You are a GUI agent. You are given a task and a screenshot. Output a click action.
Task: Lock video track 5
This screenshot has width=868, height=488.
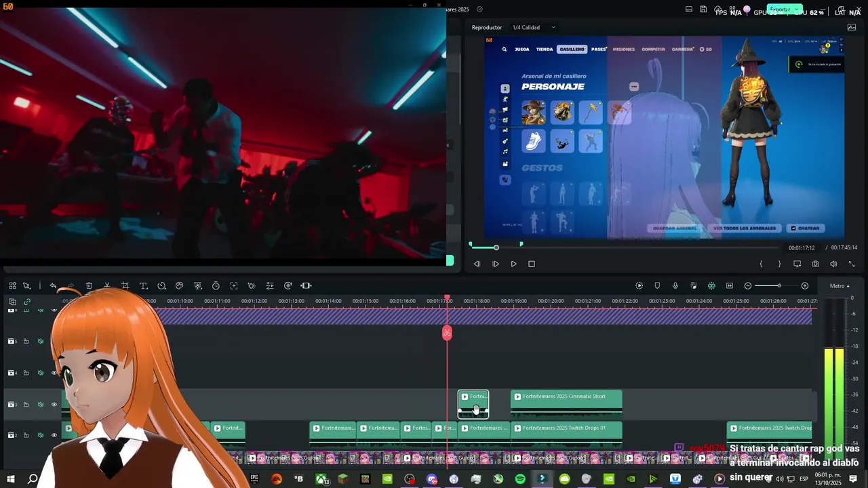26,342
